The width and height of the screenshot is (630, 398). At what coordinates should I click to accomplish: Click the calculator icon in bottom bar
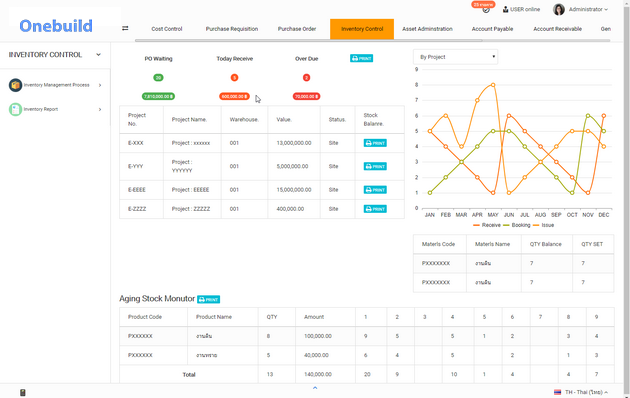pos(22,392)
